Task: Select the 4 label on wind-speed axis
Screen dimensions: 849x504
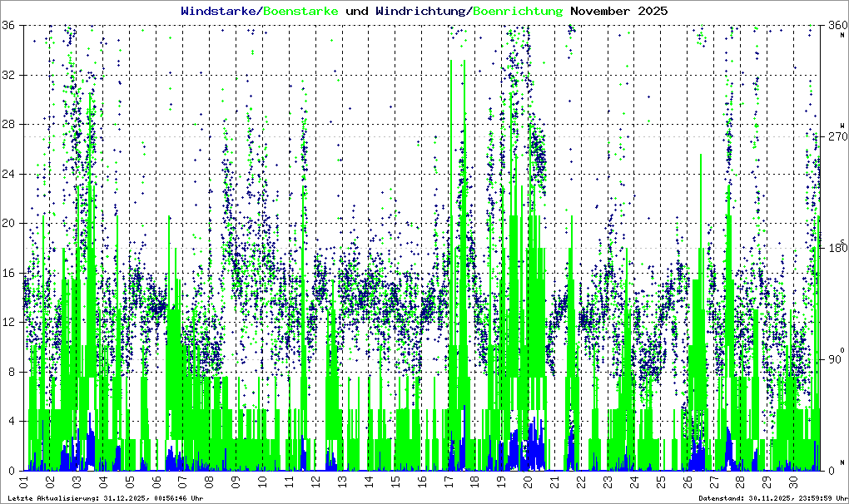Action: [12, 422]
